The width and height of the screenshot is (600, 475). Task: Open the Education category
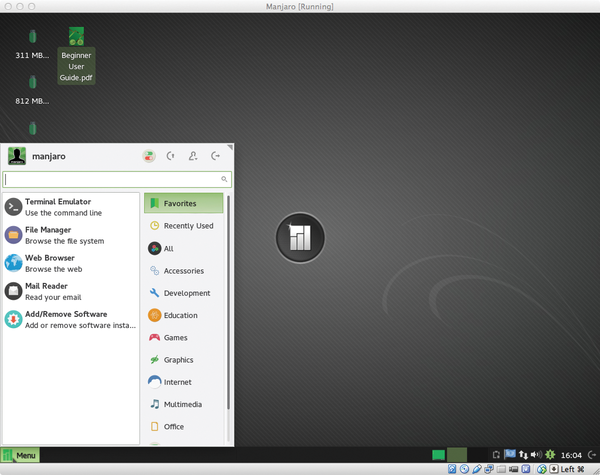pyautogui.click(x=184, y=315)
